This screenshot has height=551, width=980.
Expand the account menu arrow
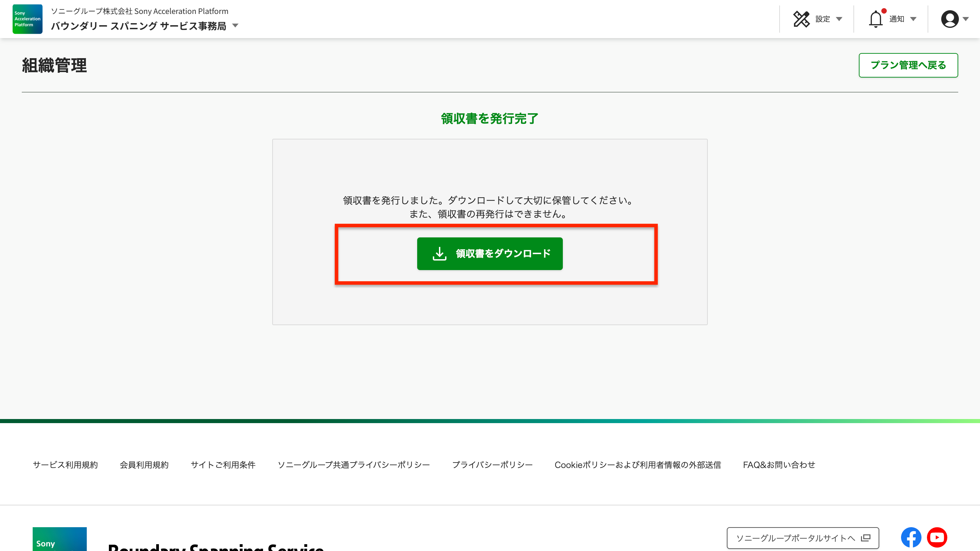(x=966, y=19)
